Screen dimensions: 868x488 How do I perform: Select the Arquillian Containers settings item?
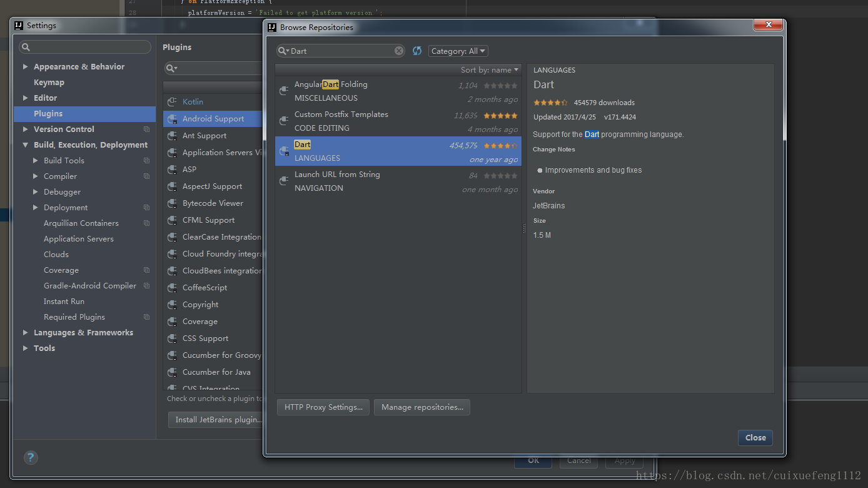pos(81,223)
